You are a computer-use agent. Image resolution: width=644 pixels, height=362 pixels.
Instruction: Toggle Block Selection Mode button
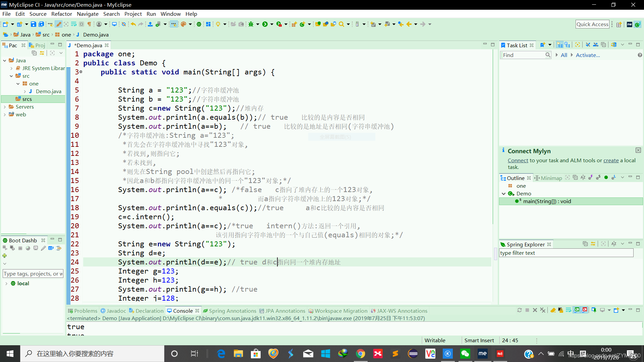click(82, 24)
